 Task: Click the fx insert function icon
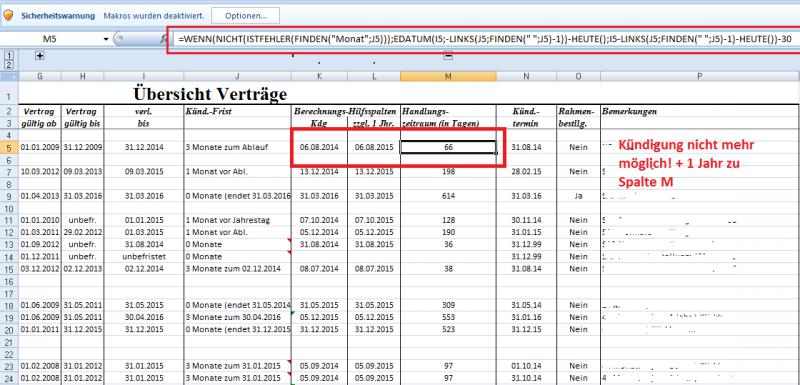[163, 39]
